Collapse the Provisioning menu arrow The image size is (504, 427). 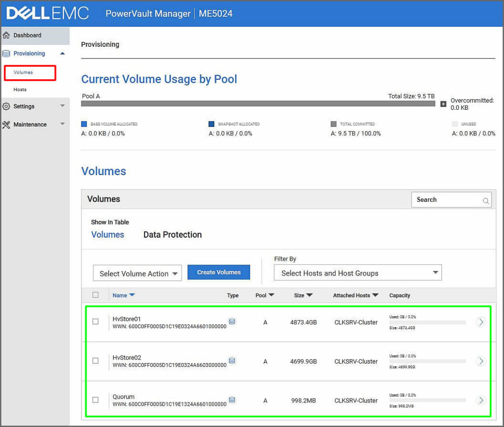point(63,53)
